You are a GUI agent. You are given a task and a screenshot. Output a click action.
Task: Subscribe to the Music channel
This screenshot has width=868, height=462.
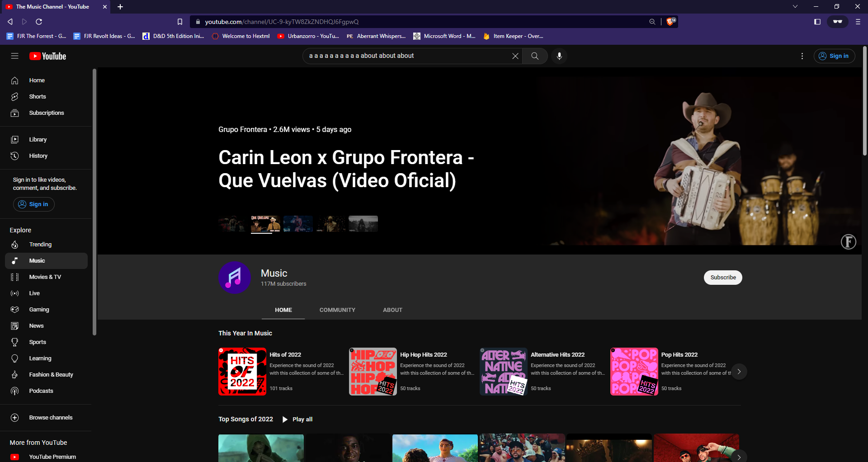pos(722,277)
